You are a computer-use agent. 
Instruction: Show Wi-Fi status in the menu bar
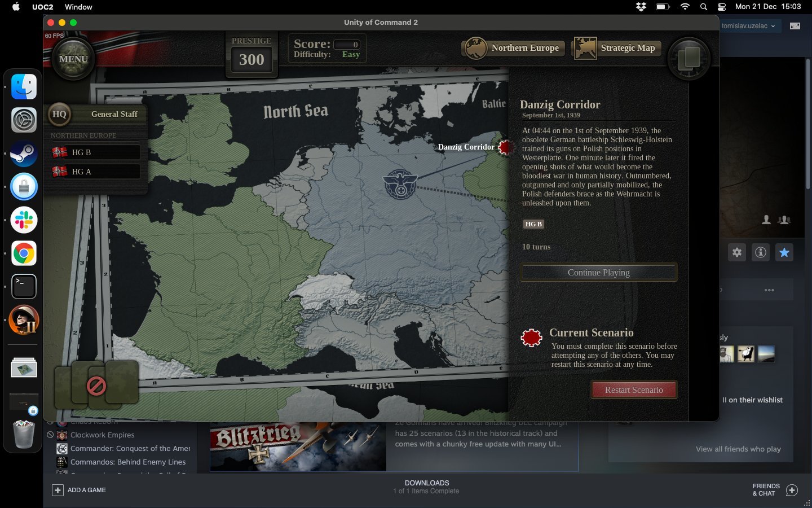(x=685, y=7)
